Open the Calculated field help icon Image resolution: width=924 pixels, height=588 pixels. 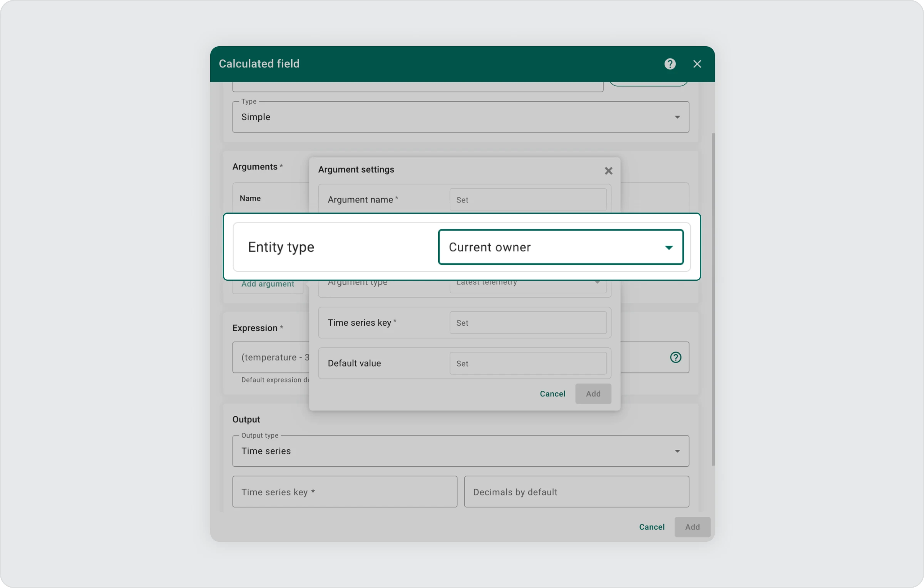tap(670, 64)
